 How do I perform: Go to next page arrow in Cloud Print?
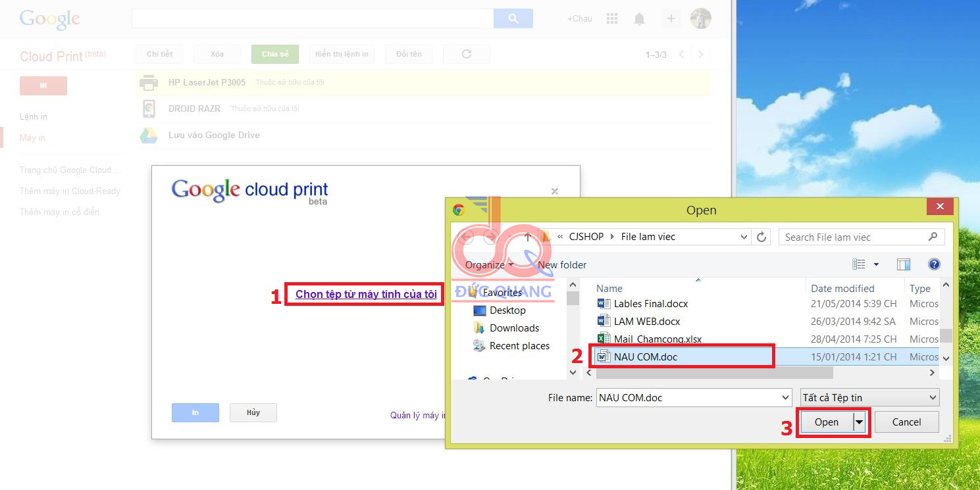701,55
